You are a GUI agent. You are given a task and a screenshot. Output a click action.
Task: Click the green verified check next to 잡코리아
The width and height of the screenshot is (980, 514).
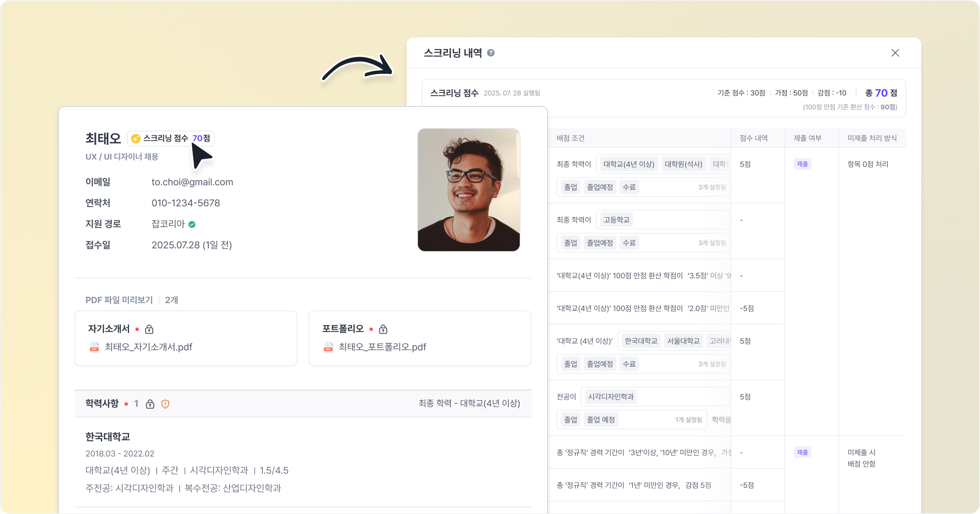192,224
